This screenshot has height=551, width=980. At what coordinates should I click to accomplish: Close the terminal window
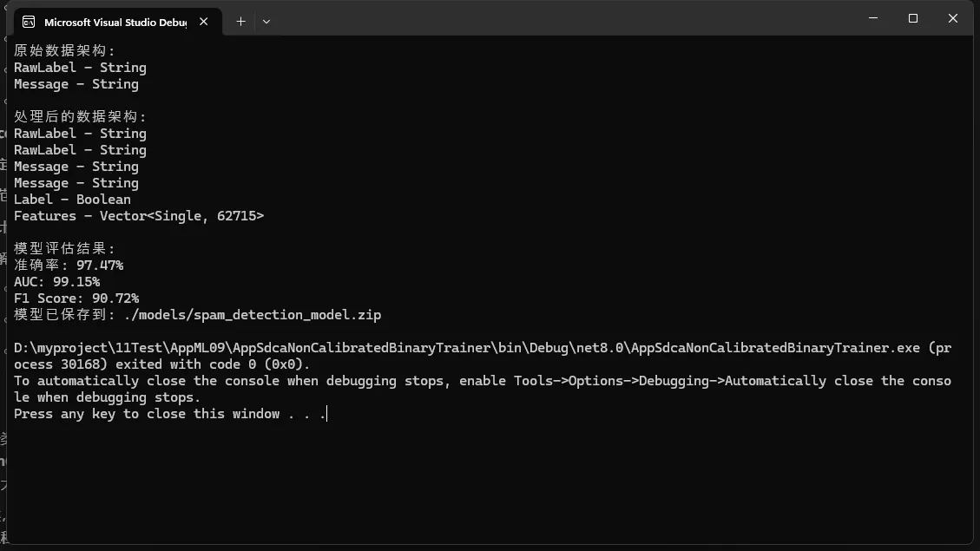pos(952,18)
